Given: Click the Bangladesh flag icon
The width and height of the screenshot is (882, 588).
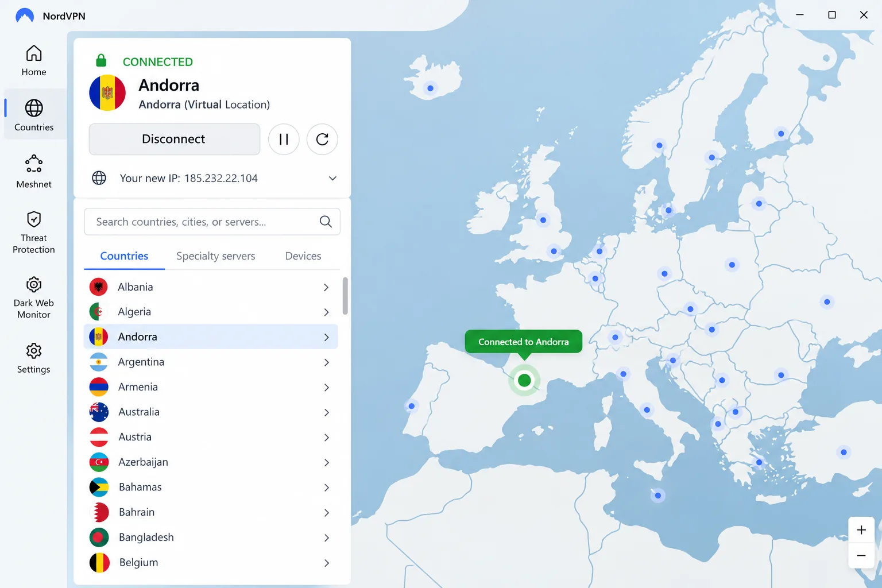Looking at the screenshot, I should point(99,537).
